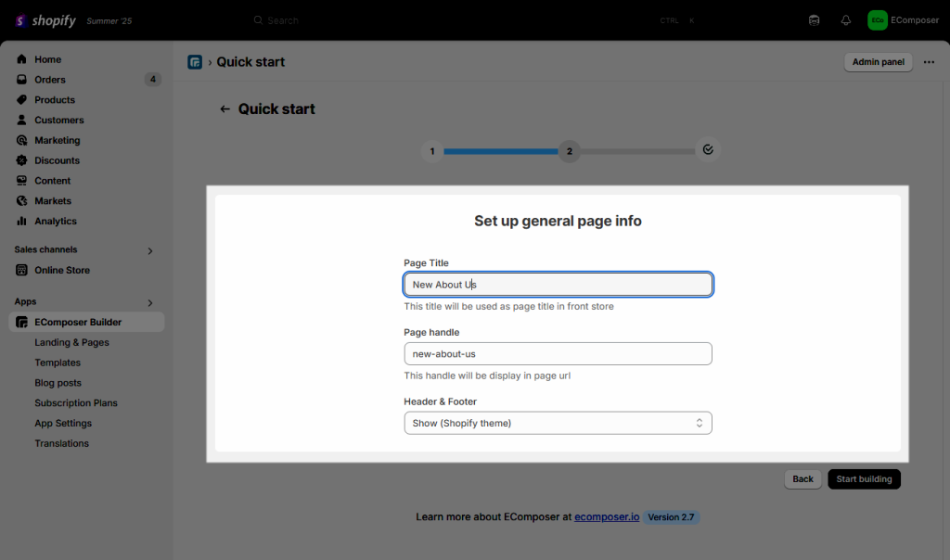Click 'This handle will be display in page url' text

(x=487, y=375)
